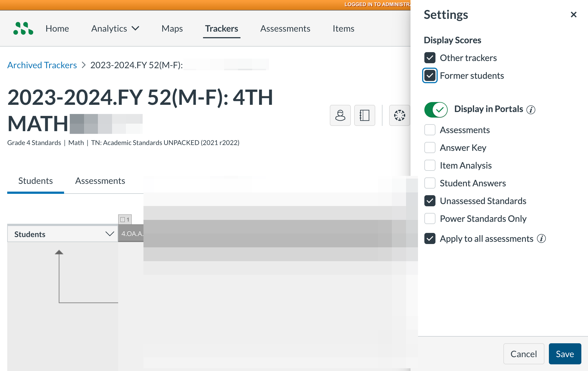Open the notebook icon button

(364, 115)
